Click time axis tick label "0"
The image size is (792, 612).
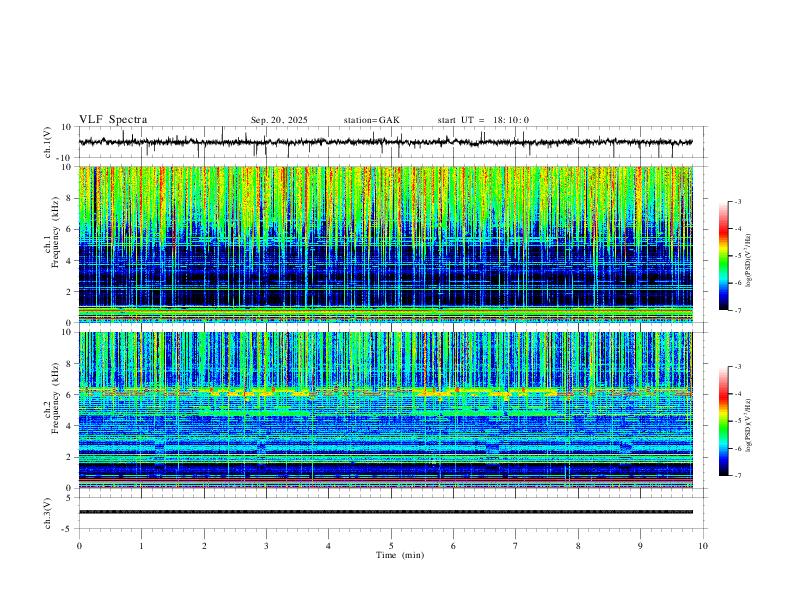coord(79,546)
